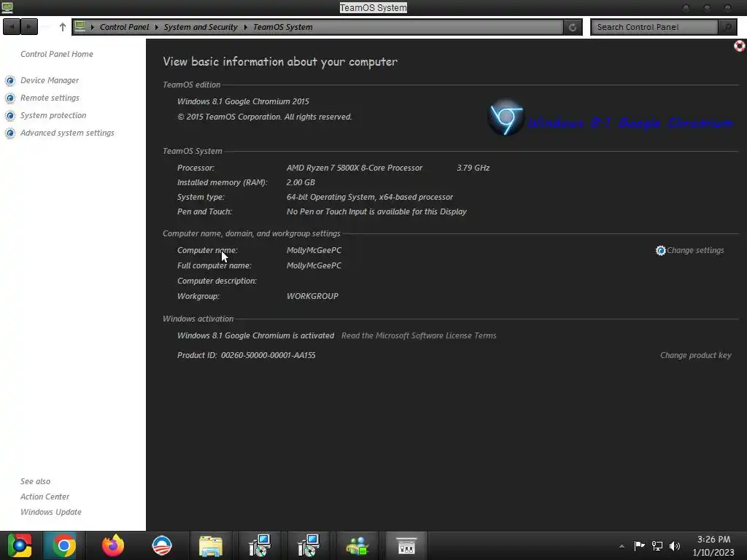
Task: Read the Microsoft Software License Terms
Action: [x=419, y=335]
